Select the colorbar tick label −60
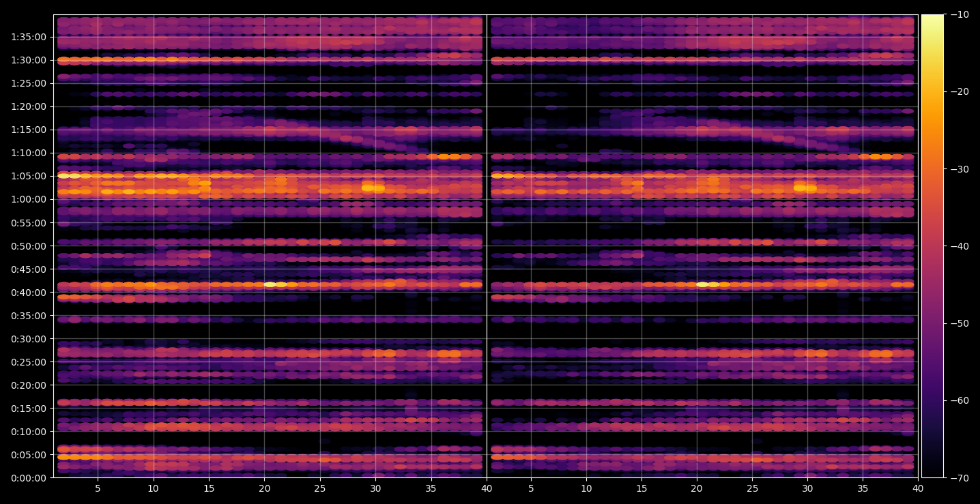Screen dimensions: 980x504 coord(960,400)
